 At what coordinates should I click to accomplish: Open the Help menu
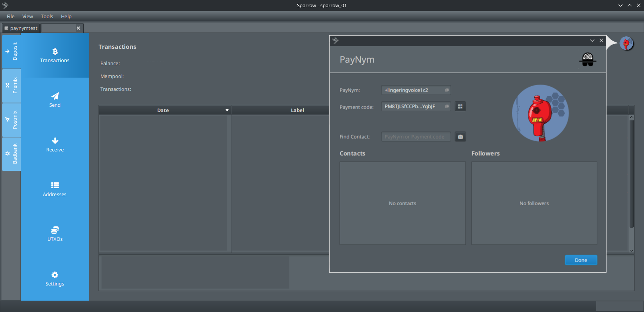(66, 16)
